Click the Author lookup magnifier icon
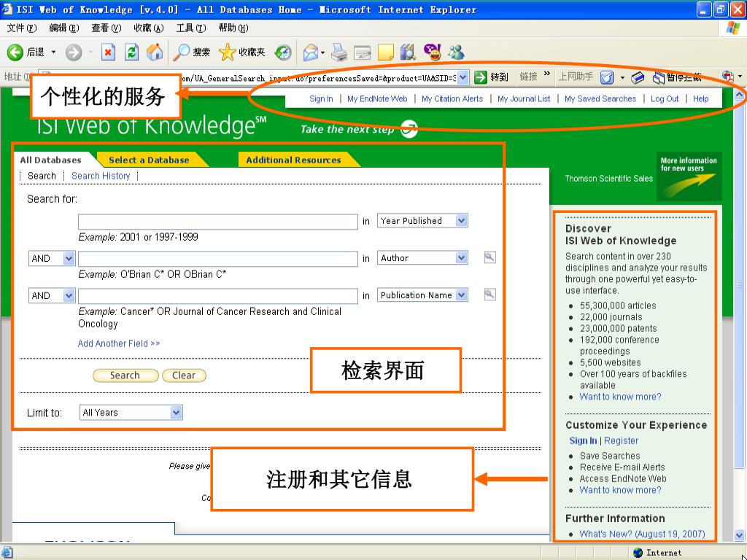Image resolution: width=747 pixels, height=560 pixels. [x=489, y=257]
